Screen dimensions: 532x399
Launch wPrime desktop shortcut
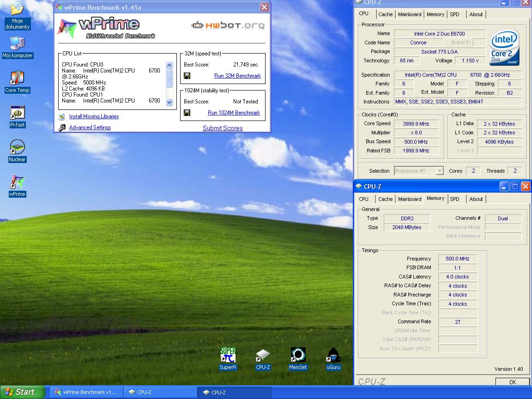(x=17, y=186)
